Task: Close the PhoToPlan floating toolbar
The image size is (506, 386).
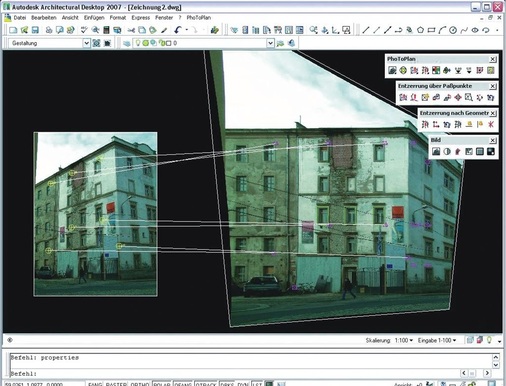Action: [x=493, y=59]
